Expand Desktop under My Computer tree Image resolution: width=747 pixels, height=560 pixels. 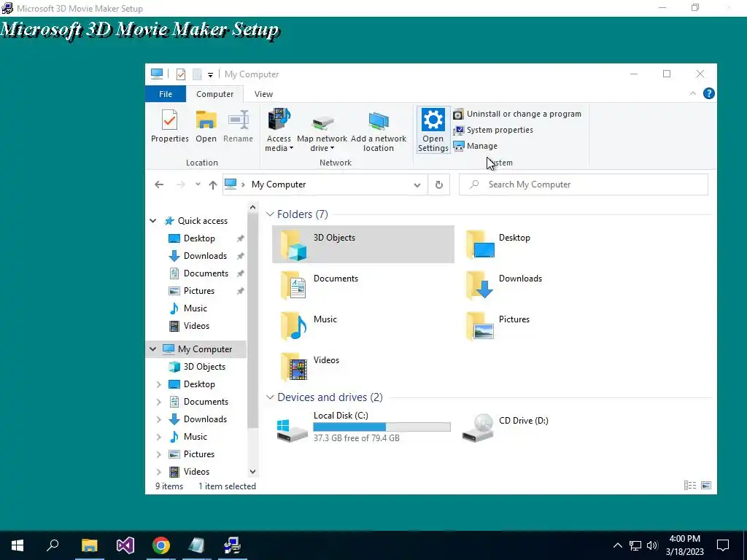click(159, 384)
